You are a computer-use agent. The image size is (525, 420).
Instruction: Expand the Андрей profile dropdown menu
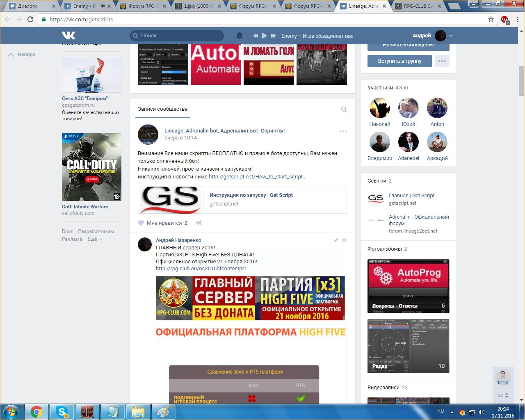[x=432, y=36]
